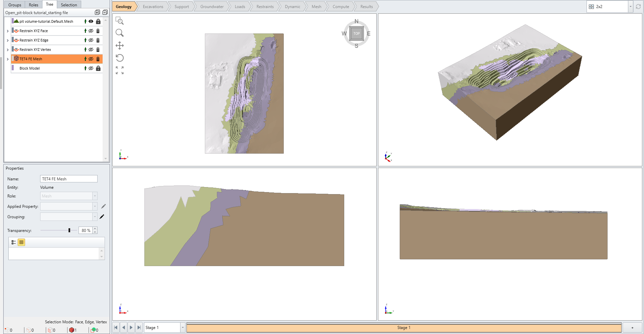The image size is (644, 334).
Task: Select the Restrain XYZ Vertex tree row
Action: 57,50
